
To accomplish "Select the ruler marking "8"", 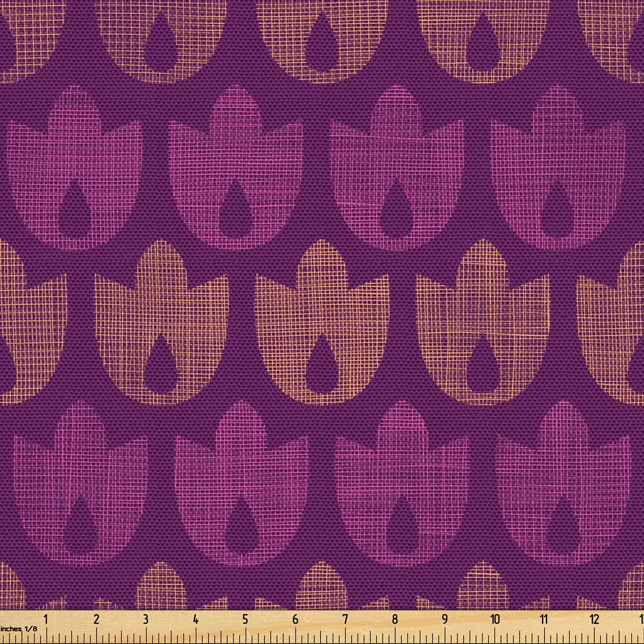I will click(395, 619).
